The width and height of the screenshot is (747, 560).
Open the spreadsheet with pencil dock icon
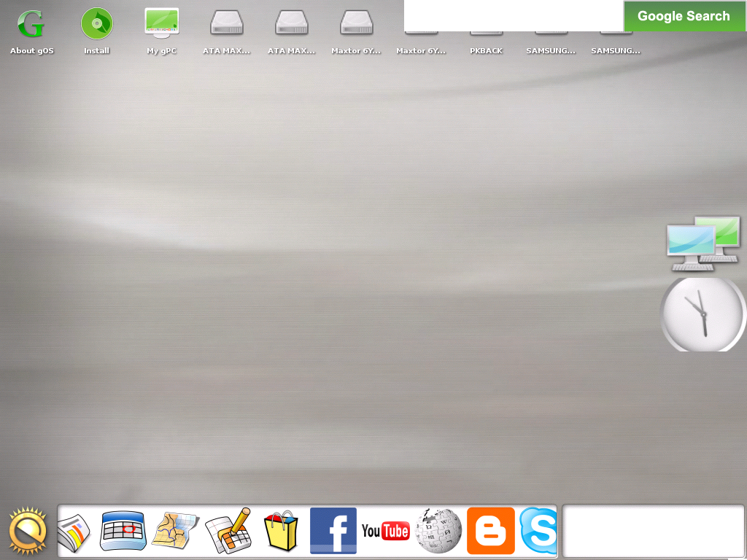click(228, 531)
